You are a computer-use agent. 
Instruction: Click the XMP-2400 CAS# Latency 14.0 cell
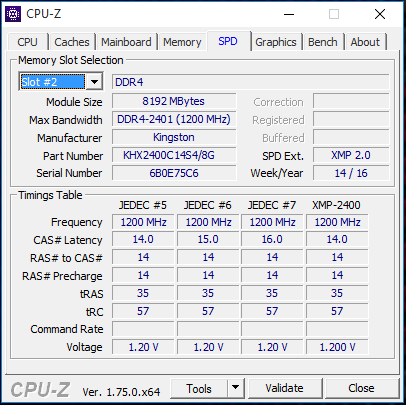[337, 239]
